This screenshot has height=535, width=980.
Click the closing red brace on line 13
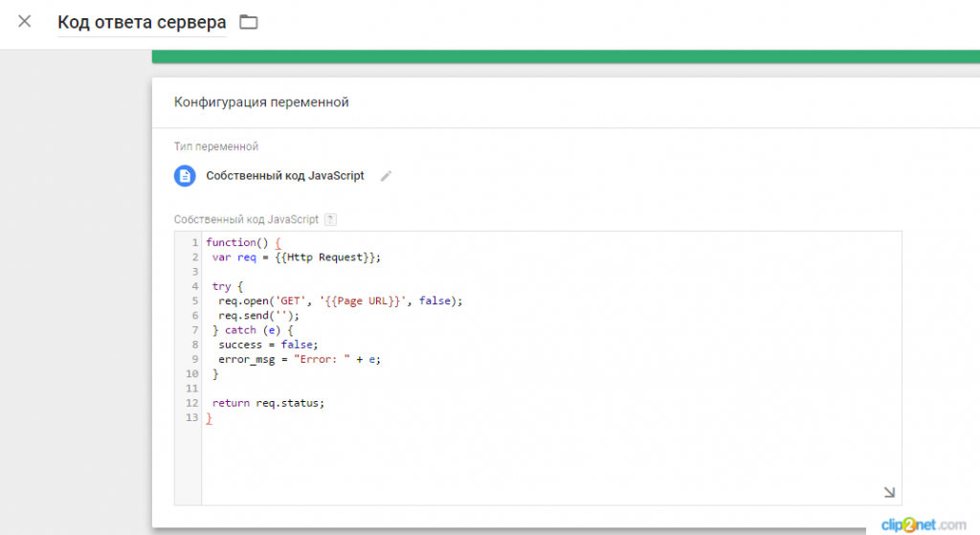point(210,418)
